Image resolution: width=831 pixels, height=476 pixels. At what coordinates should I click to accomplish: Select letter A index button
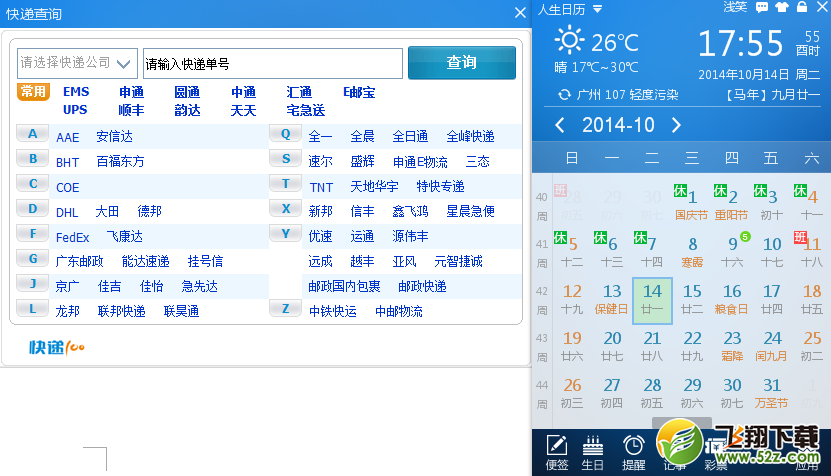[33, 134]
